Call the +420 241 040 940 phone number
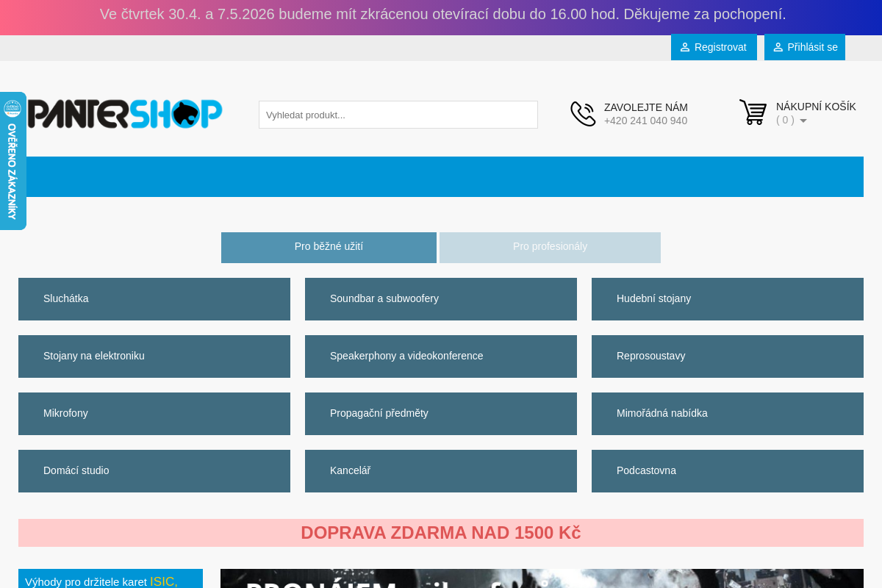This screenshot has width=882, height=588. (645, 121)
